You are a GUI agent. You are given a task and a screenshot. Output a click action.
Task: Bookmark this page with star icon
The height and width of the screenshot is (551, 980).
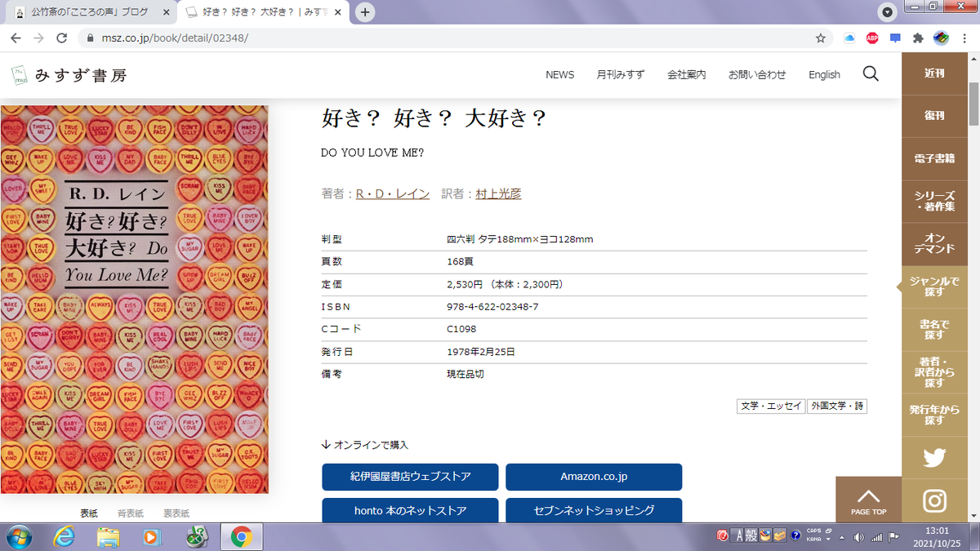coord(820,38)
